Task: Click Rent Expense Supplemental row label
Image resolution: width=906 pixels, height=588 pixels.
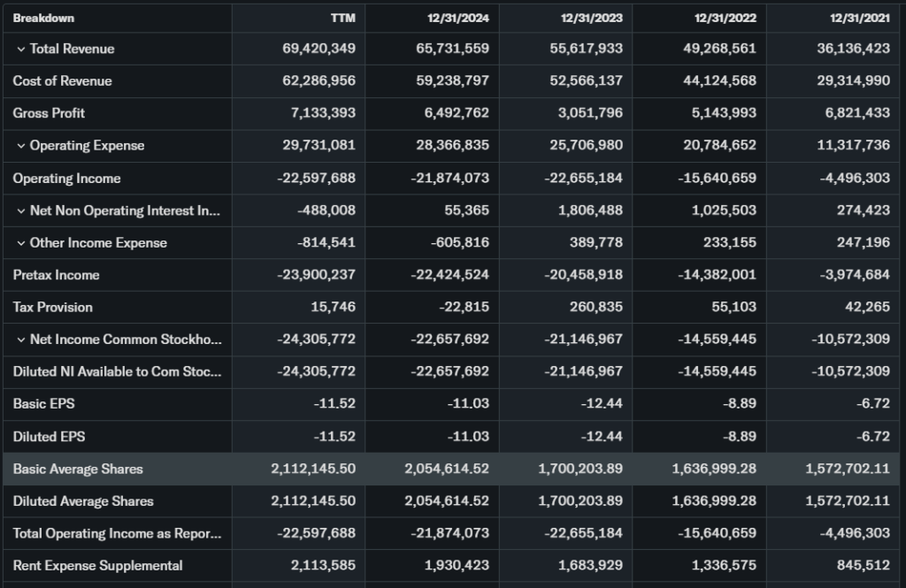Action: pos(97,566)
